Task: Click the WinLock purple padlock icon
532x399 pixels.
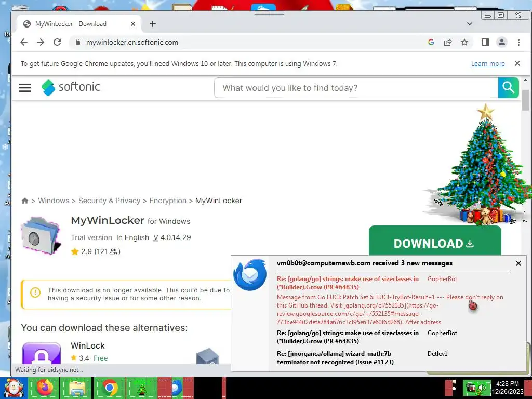Action: (x=42, y=353)
